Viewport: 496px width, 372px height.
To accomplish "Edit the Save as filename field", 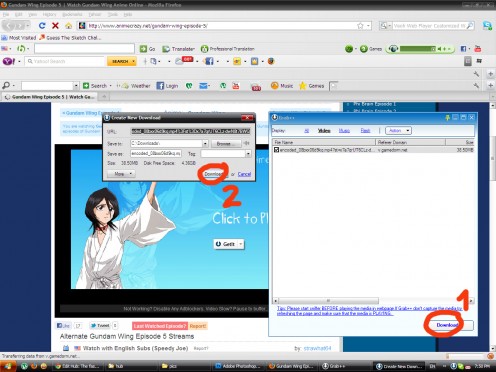I will tap(156, 154).
